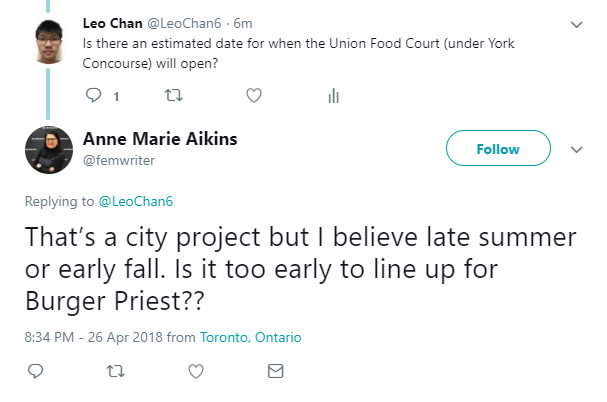Viewport: 607px width, 402px height.
Task: Expand more options chevron beside Follow button
Action: (577, 149)
